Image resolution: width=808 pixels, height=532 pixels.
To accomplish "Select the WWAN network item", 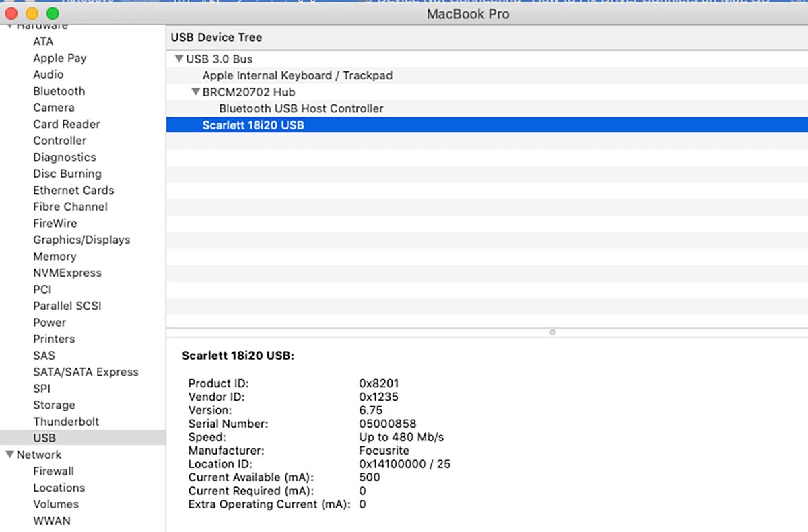I will tap(52, 521).
